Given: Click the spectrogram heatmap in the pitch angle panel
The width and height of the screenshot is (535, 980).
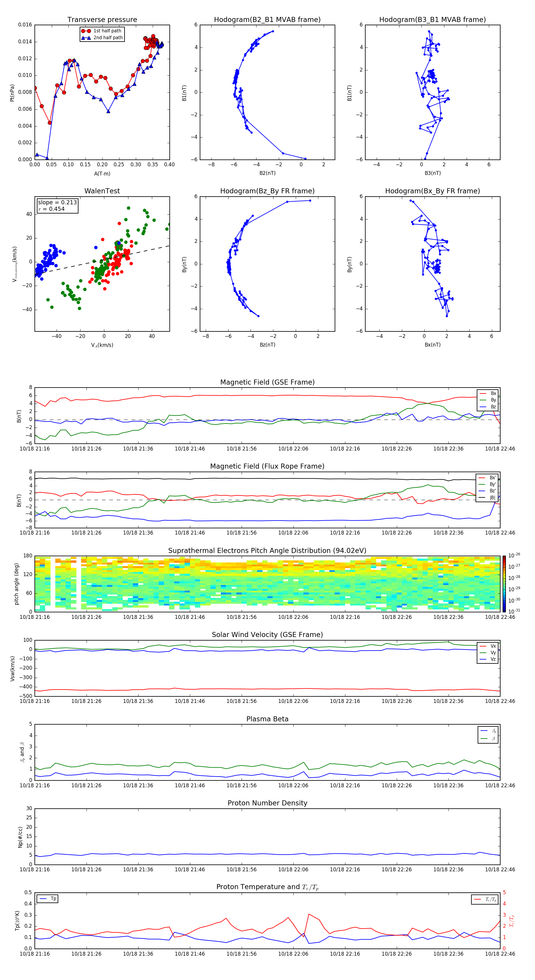Looking at the screenshot, I should [x=267, y=584].
